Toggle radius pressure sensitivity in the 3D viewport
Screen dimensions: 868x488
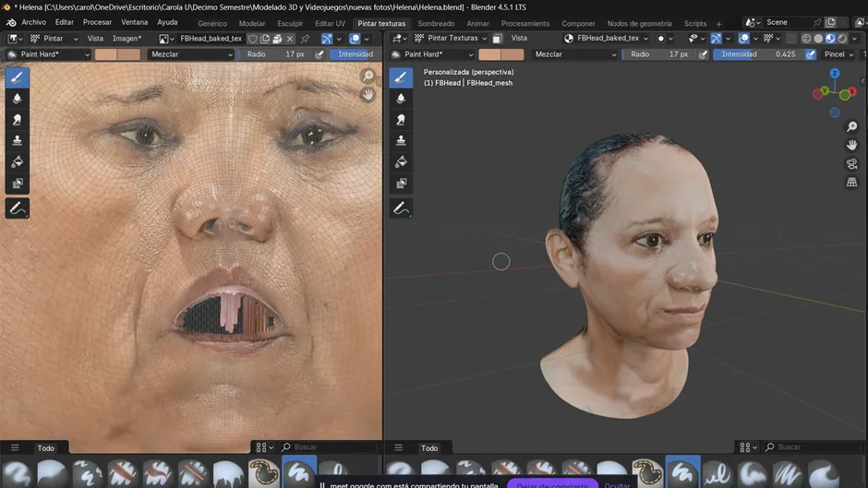(704, 54)
